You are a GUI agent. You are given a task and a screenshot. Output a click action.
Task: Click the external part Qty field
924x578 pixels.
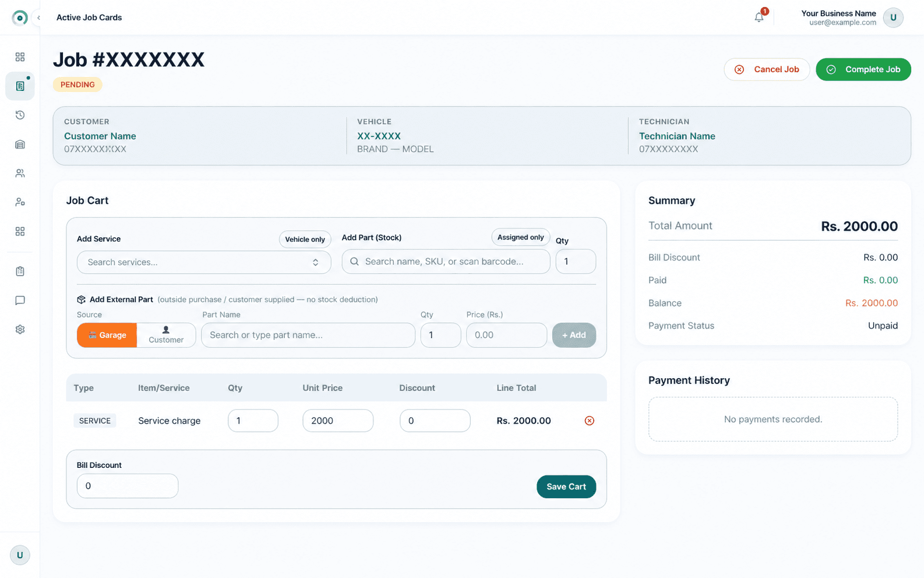pyautogui.click(x=440, y=335)
